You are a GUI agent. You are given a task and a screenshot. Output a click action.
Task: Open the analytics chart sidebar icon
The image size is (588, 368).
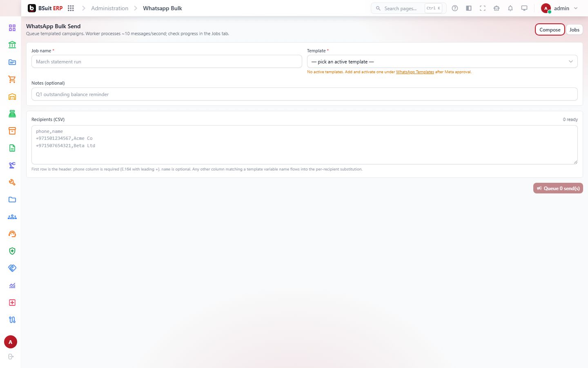click(12, 285)
